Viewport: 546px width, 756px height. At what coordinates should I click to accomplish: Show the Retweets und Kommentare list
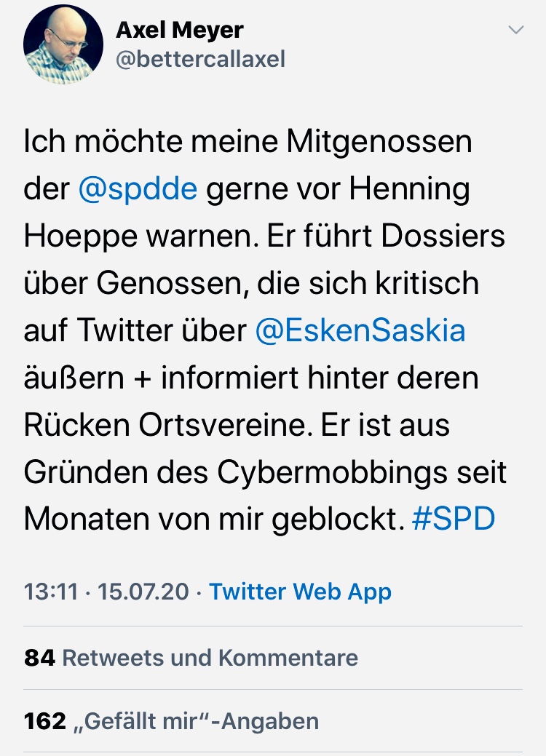tap(210, 658)
